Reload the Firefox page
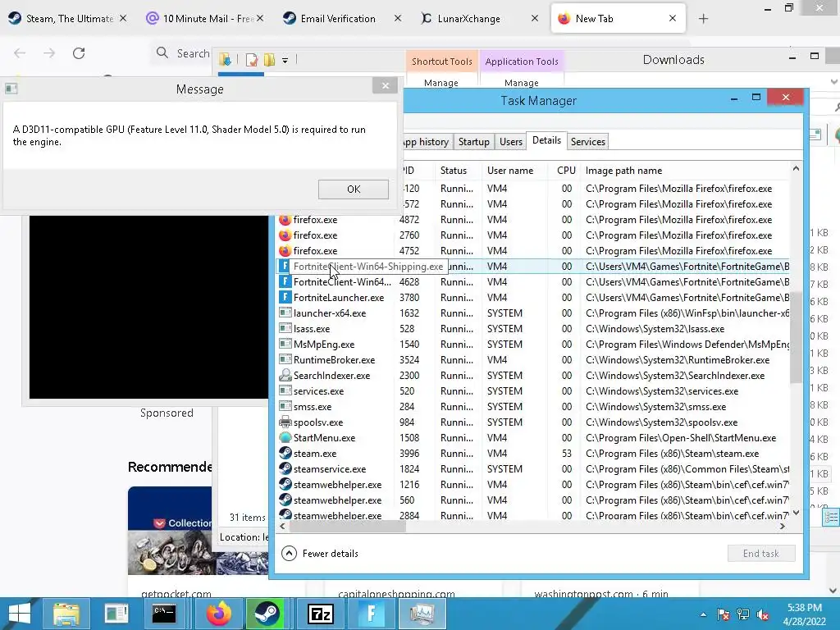Screen dimensions: 840x630 [x=79, y=53]
